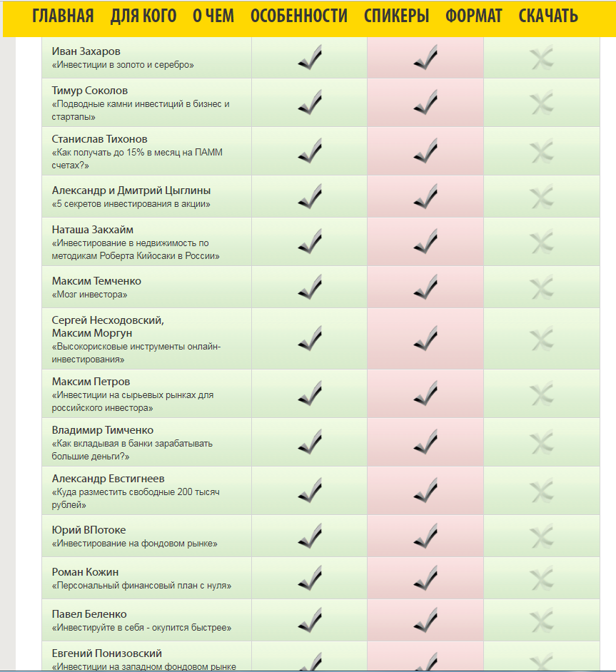Select the ФОРМАТ menu item
This screenshot has width=616, height=672.
pos(474,16)
